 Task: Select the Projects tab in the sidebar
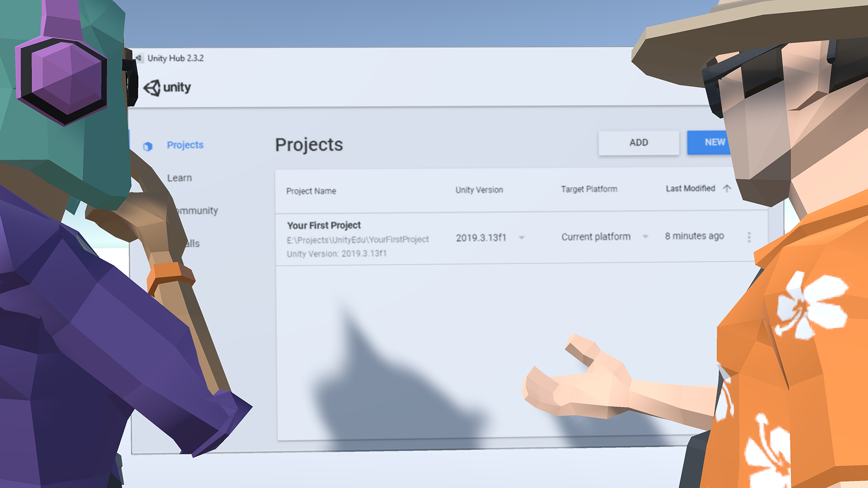point(185,145)
